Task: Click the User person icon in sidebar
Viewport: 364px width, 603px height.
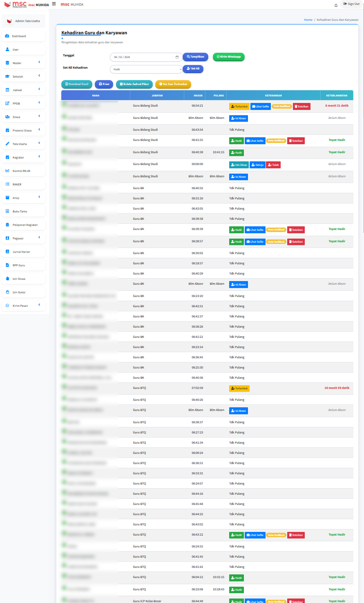Action: 7,49
